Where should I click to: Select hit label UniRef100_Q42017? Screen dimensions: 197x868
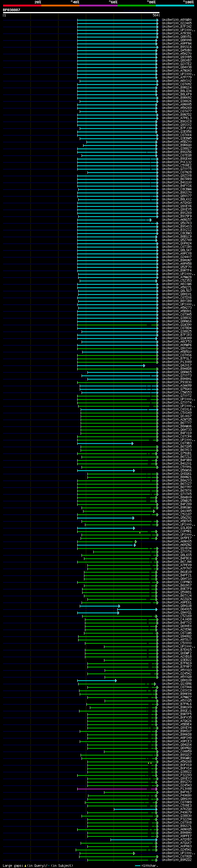[176, 365]
